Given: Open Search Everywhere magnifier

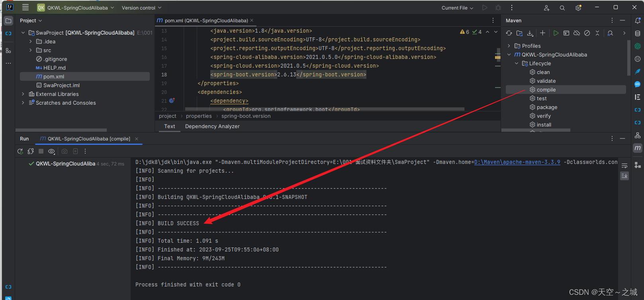Looking at the screenshot, I should pyautogui.click(x=562, y=8).
